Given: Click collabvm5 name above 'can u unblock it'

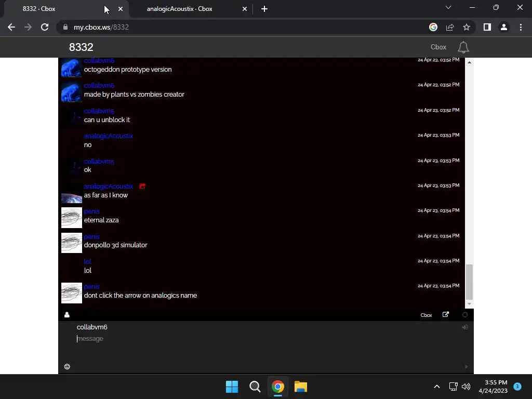Looking at the screenshot, I should (x=99, y=111).
